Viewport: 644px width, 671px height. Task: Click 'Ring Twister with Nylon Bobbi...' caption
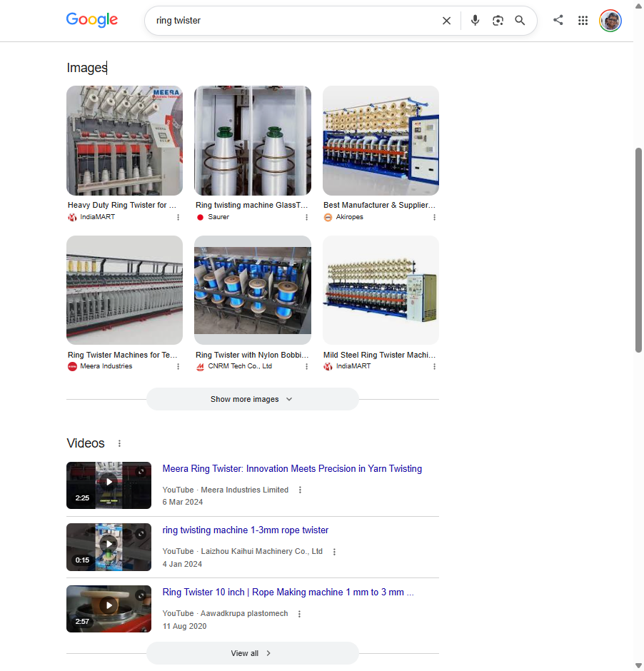click(x=252, y=355)
